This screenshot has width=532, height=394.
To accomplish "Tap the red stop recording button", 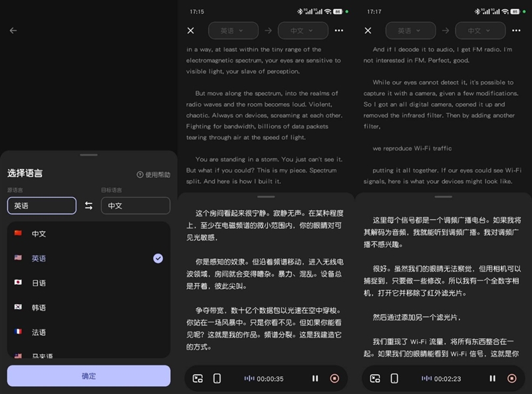I will tap(334, 378).
